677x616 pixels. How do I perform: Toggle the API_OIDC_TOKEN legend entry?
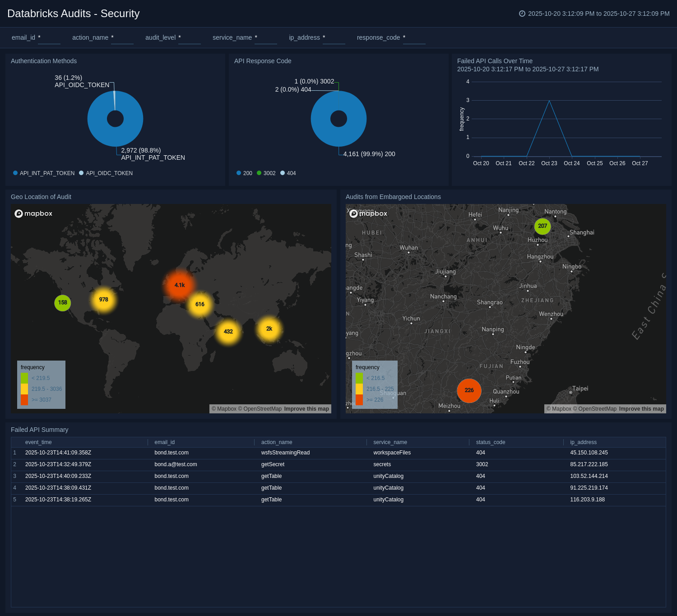click(109, 173)
